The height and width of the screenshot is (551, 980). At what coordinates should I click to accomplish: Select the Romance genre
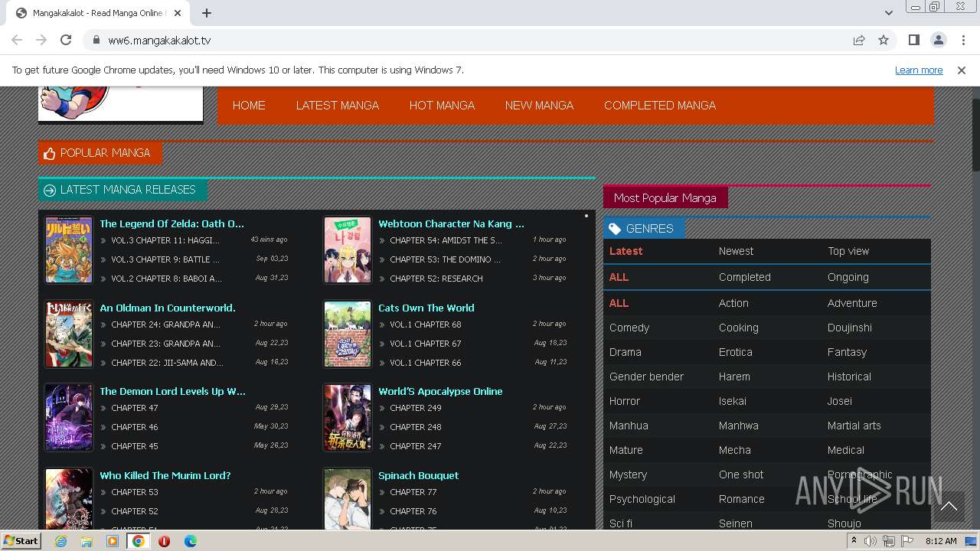click(741, 499)
